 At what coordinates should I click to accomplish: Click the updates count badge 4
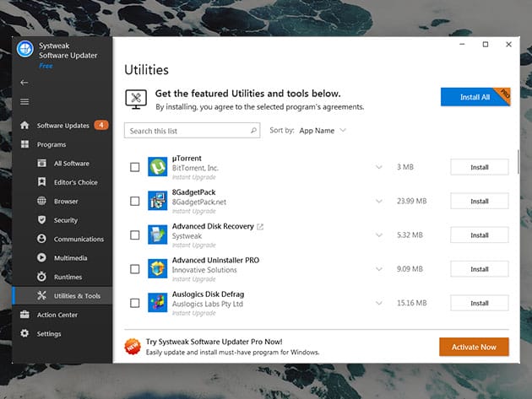click(101, 125)
